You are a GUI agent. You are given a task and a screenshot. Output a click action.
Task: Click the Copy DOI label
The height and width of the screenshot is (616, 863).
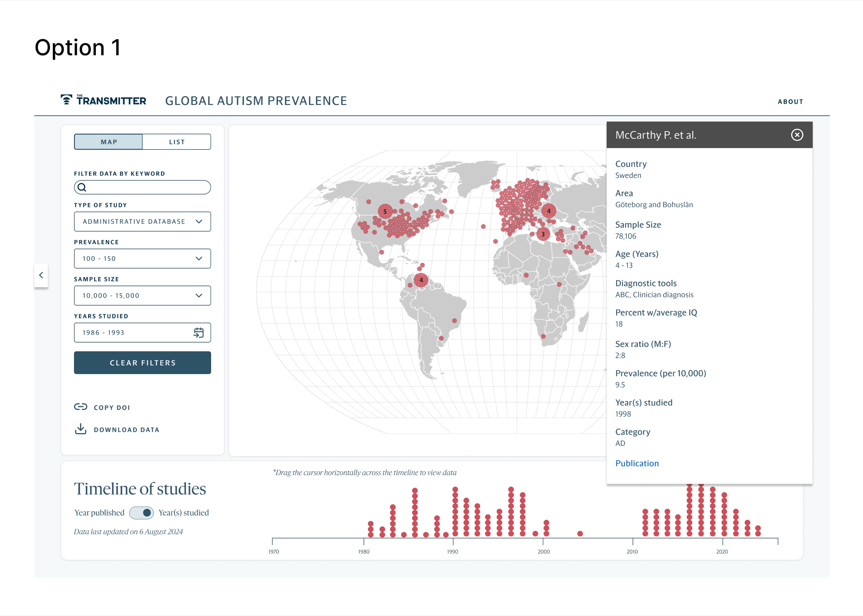(112, 407)
